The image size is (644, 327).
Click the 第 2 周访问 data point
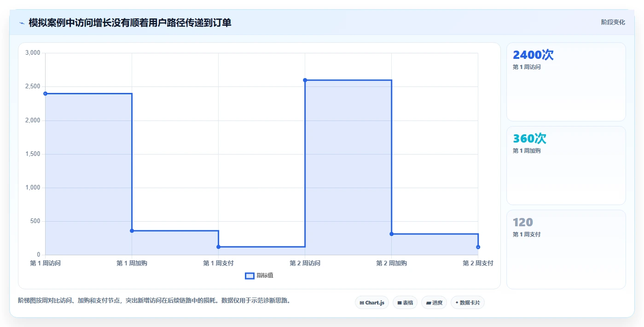coord(305,80)
